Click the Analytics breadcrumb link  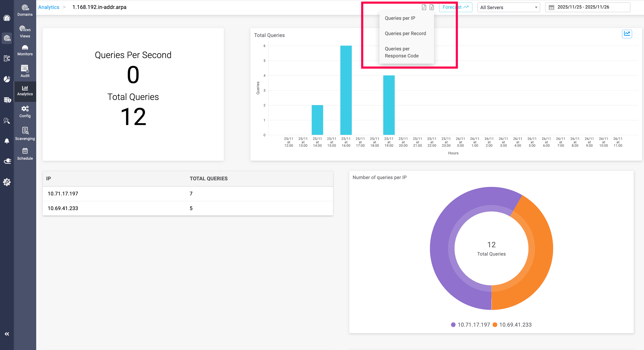point(49,7)
